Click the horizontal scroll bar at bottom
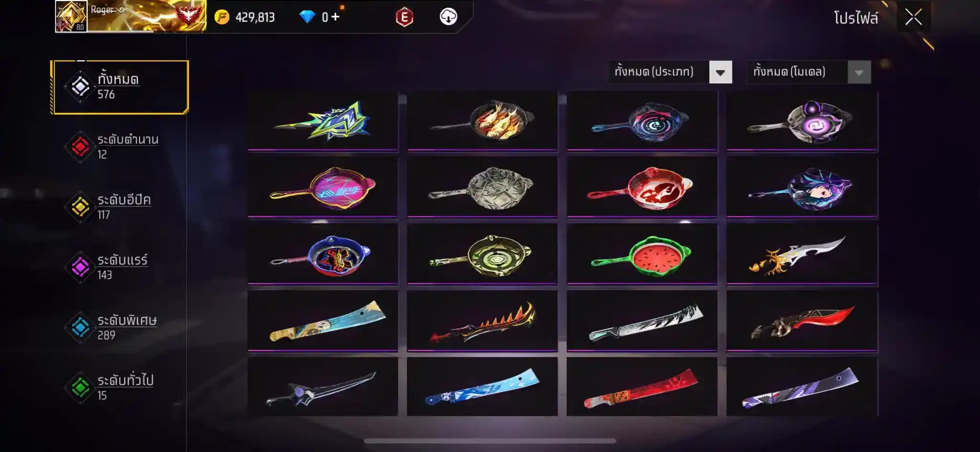The height and width of the screenshot is (452, 980). point(490,441)
